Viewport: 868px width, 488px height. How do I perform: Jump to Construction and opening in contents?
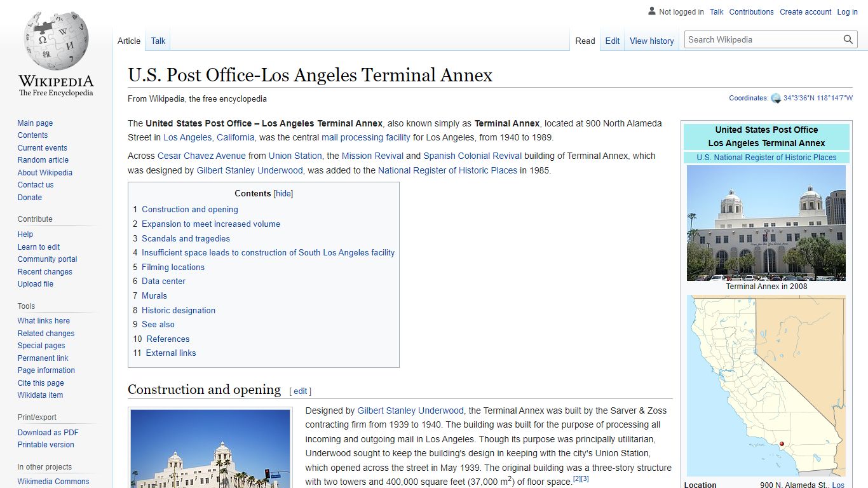pos(190,210)
